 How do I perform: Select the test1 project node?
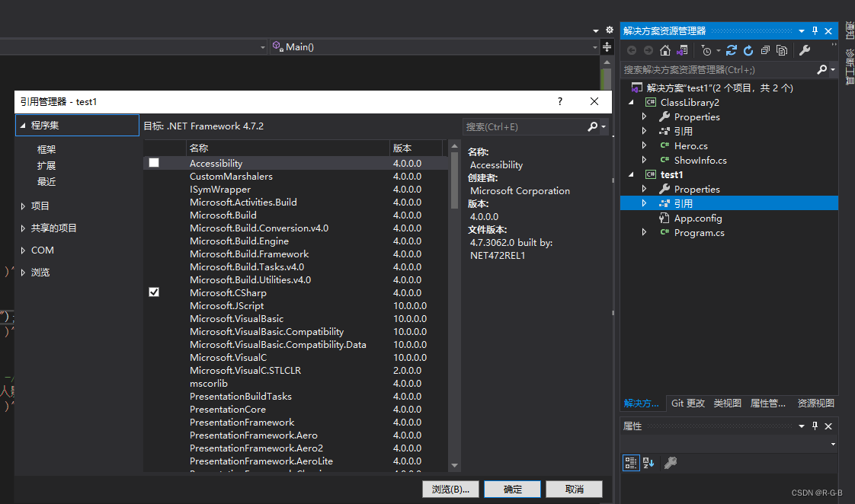click(671, 175)
